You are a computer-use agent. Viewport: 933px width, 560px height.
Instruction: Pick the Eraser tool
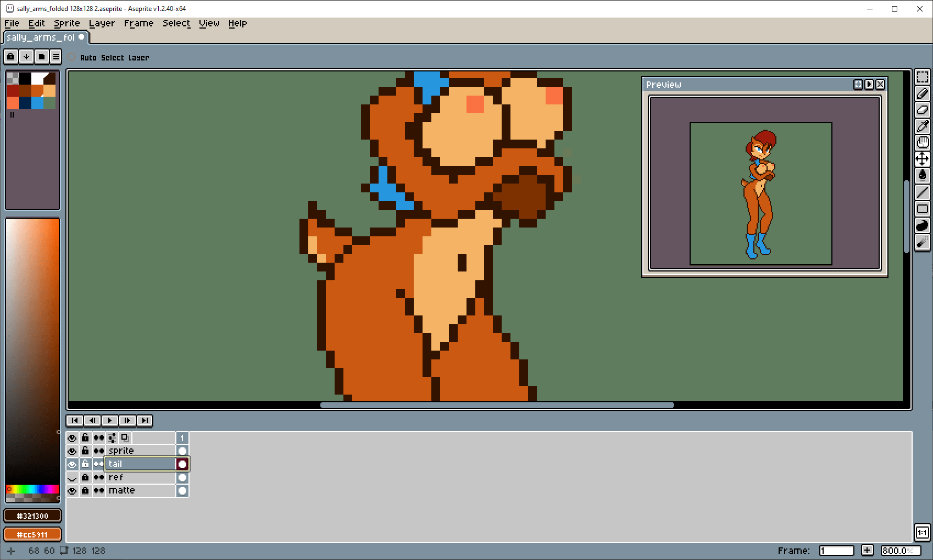tap(922, 110)
